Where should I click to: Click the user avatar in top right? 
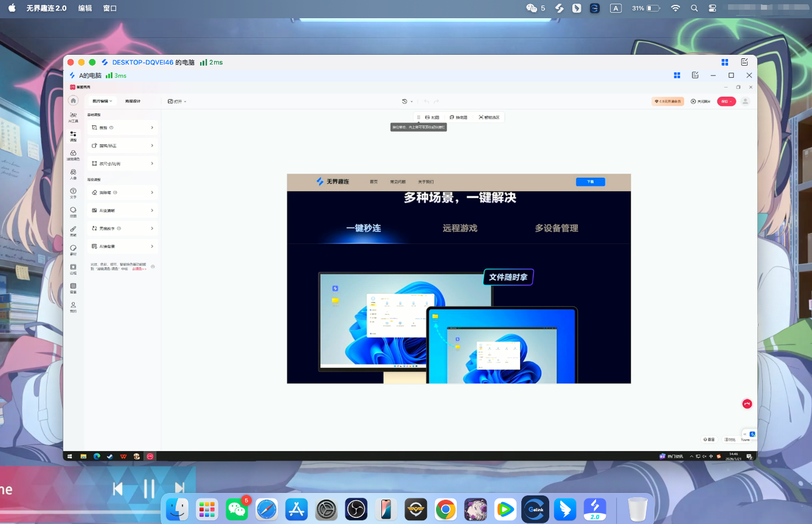point(745,101)
